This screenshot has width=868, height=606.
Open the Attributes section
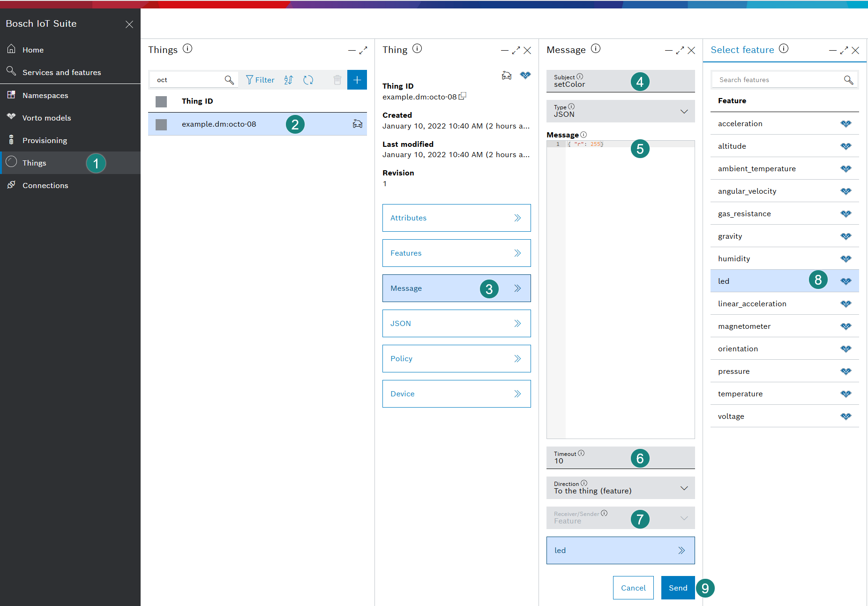(456, 218)
